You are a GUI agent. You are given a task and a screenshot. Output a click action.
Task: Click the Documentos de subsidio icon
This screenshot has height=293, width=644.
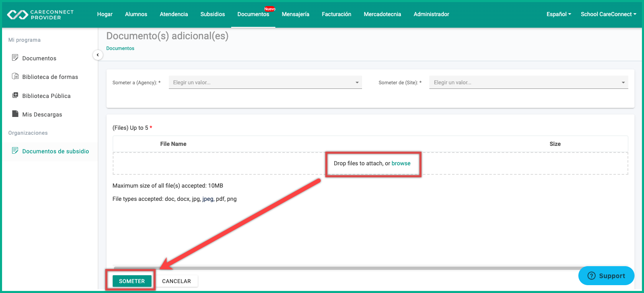(15, 150)
